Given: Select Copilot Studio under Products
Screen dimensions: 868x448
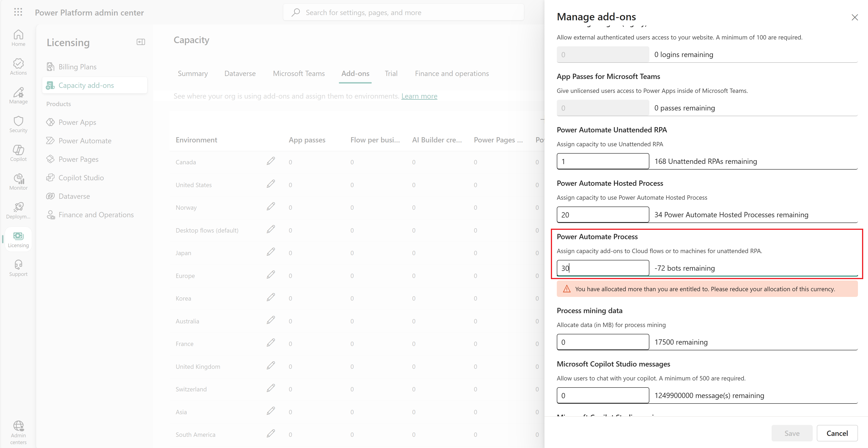Looking at the screenshot, I should point(81,178).
